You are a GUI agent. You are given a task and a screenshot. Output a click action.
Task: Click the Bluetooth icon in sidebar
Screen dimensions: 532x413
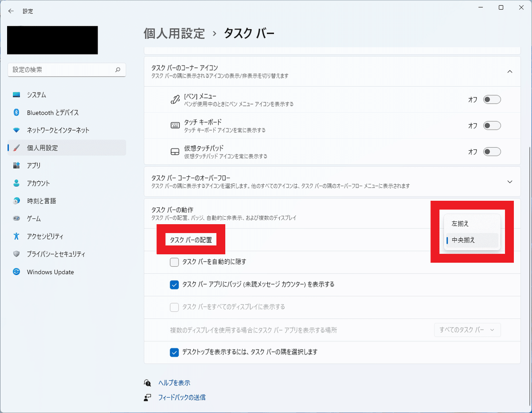tap(16, 113)
